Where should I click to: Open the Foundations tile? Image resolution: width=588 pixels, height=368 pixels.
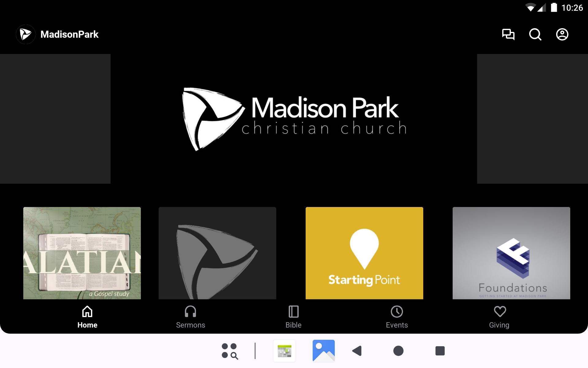[511, 253]
